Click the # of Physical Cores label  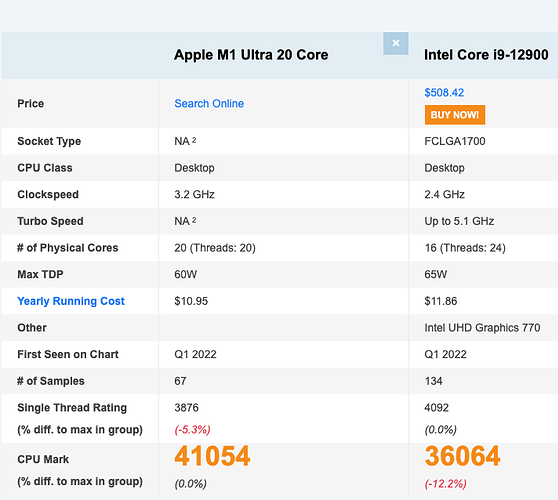68,248
